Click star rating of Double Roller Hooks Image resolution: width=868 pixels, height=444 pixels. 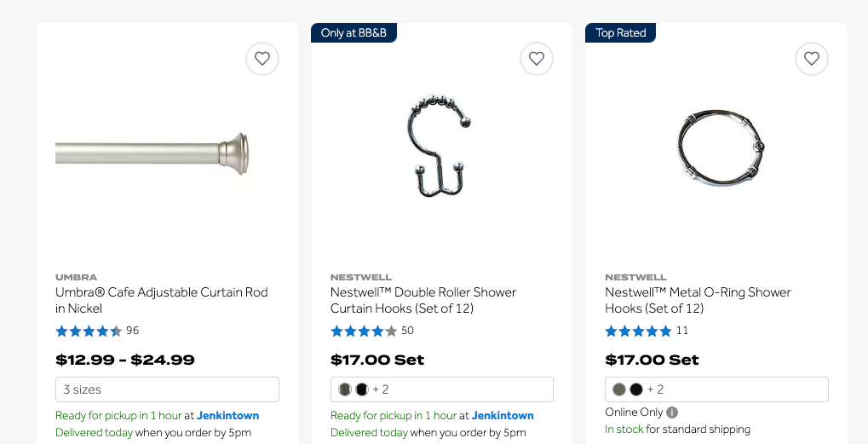tap(364, 331)
